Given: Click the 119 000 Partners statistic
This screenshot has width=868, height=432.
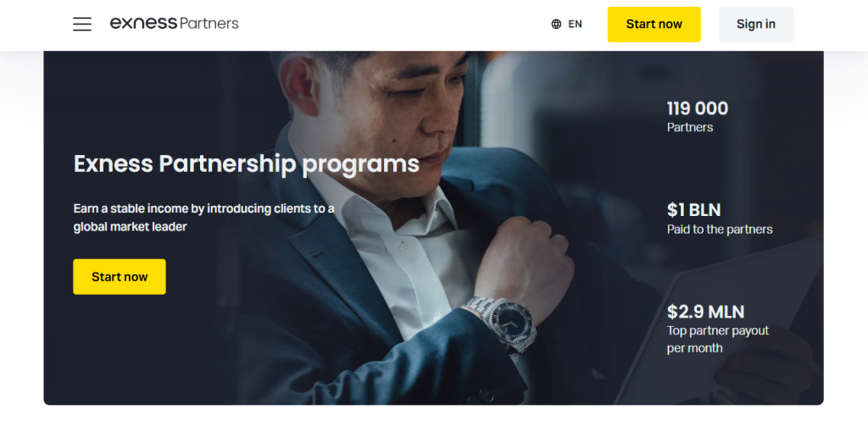Looking at the screenshot, I should [698, 117].
